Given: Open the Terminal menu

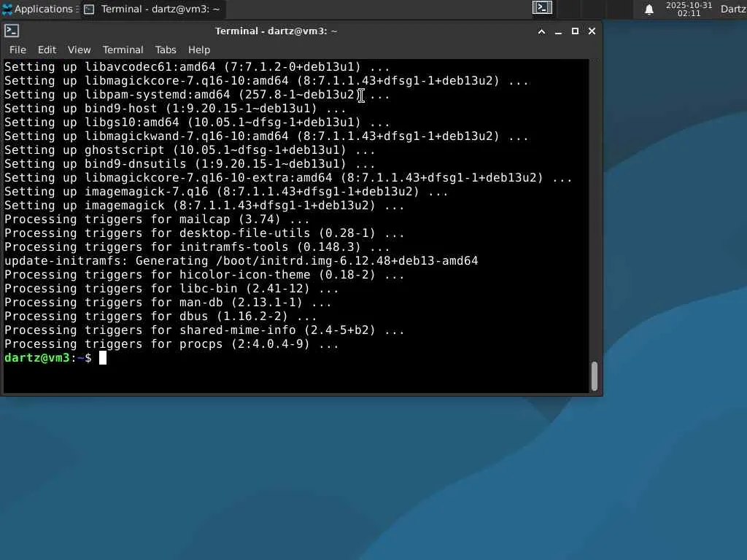Looking at the screenshot, I should click(123, 50).
